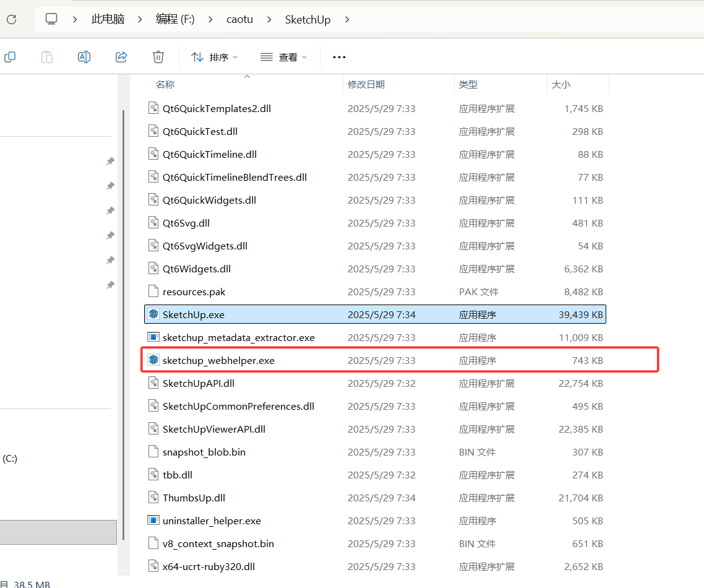Image resolution: width=704 pixels, height=588 pixels.
Task: Go to caotu folder in the breadcrumb
Action: tap(239, 19)
